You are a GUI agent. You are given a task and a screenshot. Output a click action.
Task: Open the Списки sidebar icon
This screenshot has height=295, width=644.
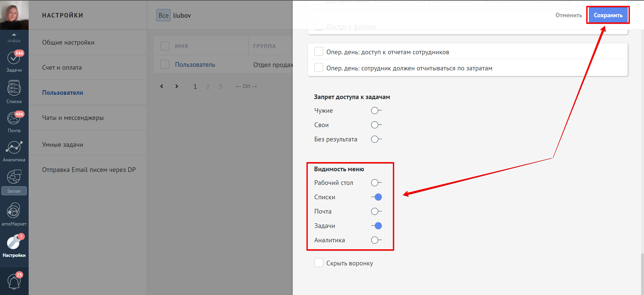click(x=14, y=92)
